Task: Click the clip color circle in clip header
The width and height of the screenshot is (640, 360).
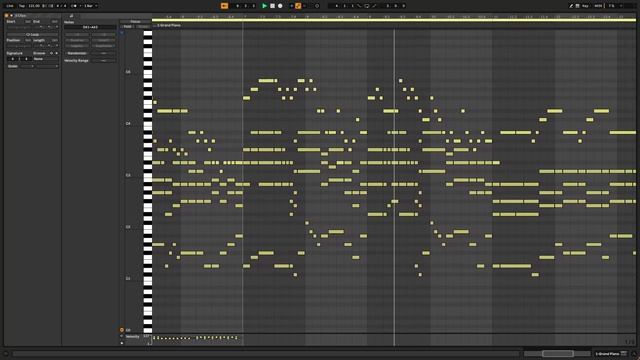Action: (7, 16)
